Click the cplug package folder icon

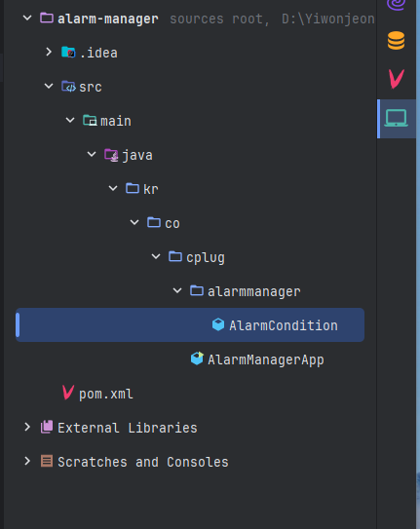pyautogui.click(x=175, y=256)
